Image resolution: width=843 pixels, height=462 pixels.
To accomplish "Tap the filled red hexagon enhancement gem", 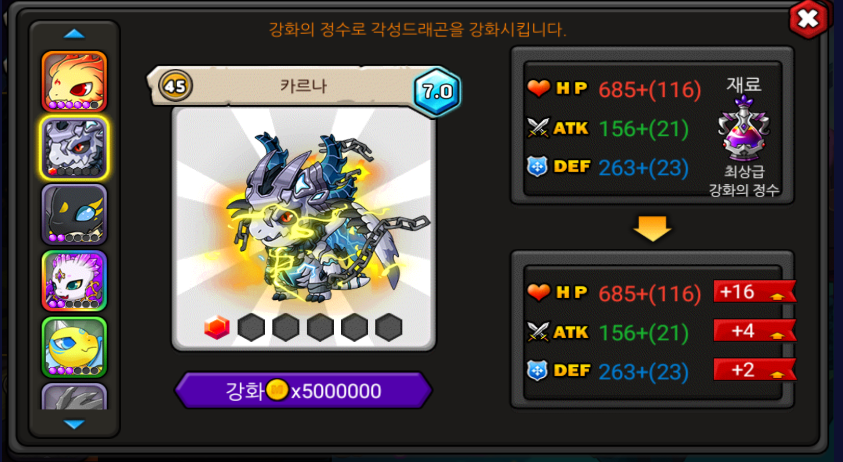I will pos(217,327).
